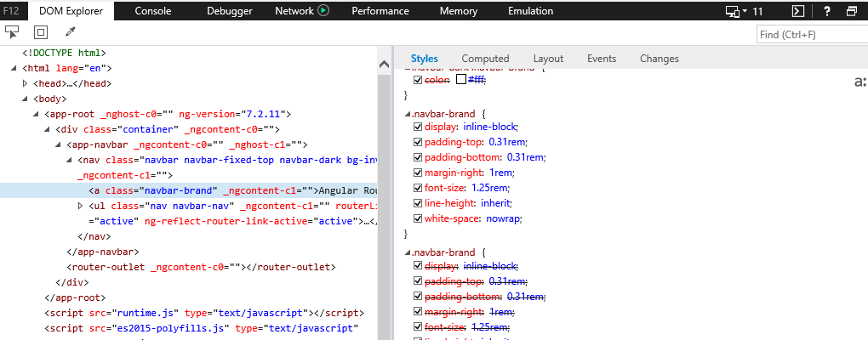The image size is (868, 340).
Task: Click the nowrap value of white-space
Action: (503, 218)
